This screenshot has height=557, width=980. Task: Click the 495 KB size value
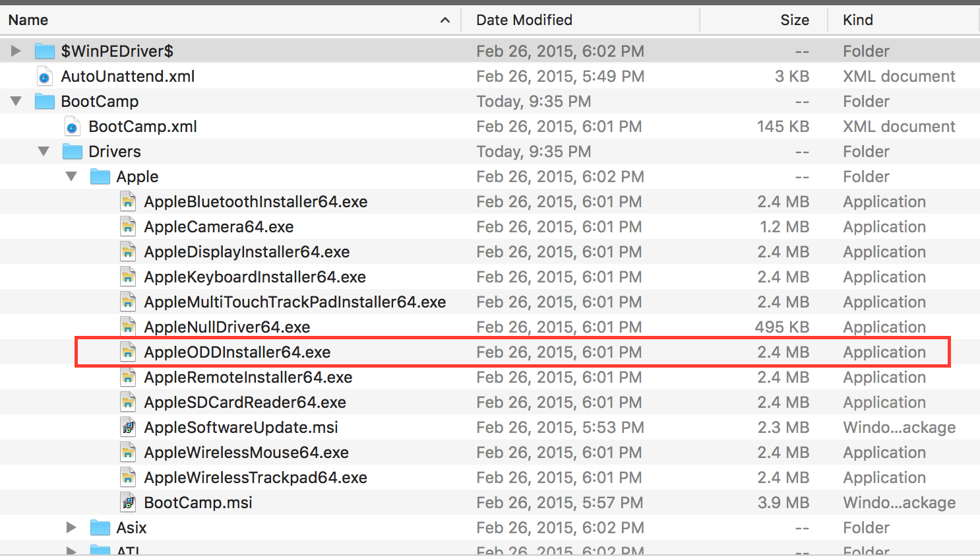[x=782, y=327]
